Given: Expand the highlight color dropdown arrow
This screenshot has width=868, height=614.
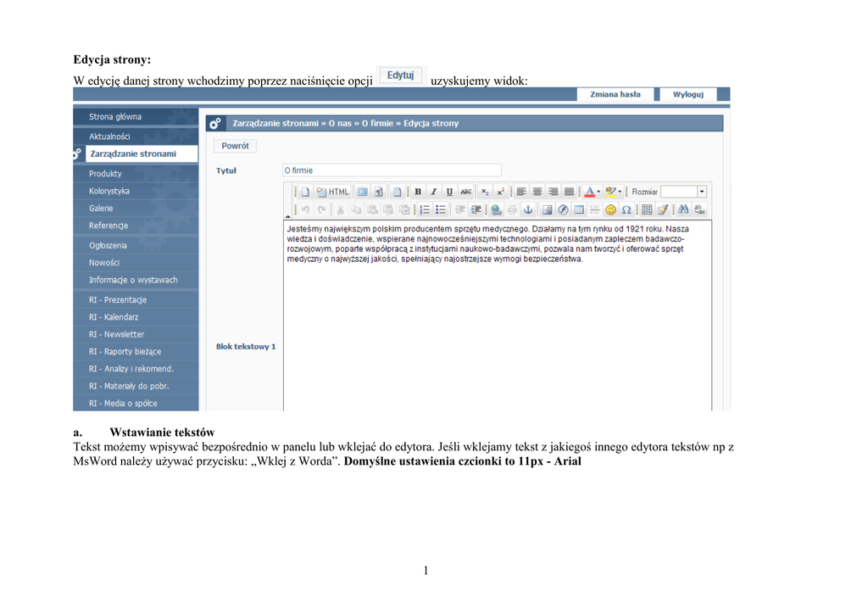Looking at the screenshot, I should pyautogui.click(x=620, y=192).
